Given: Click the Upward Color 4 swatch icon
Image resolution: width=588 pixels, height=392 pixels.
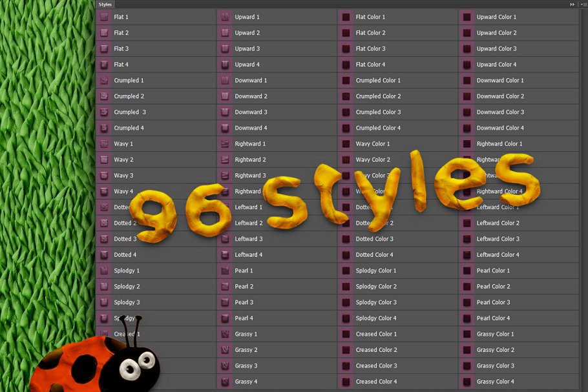Looking at the screenshot, I should click(x=467, y=65).
